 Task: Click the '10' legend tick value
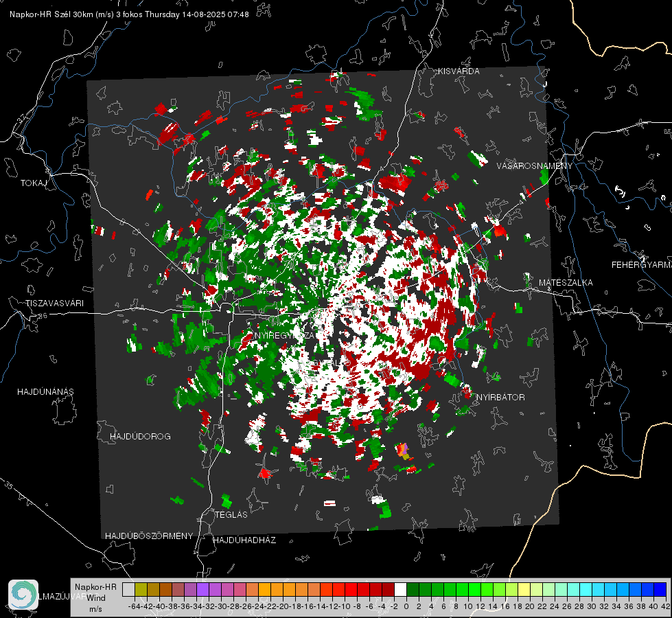click(x=467, y=606)
